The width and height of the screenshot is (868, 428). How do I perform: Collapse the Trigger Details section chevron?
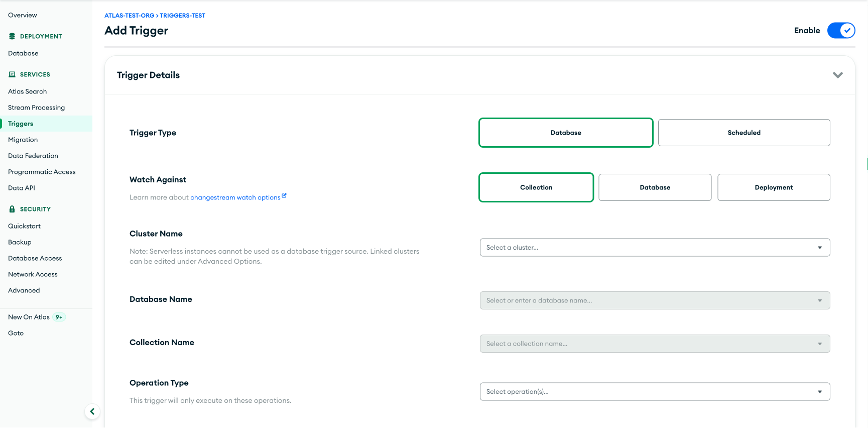coord(837,75)
